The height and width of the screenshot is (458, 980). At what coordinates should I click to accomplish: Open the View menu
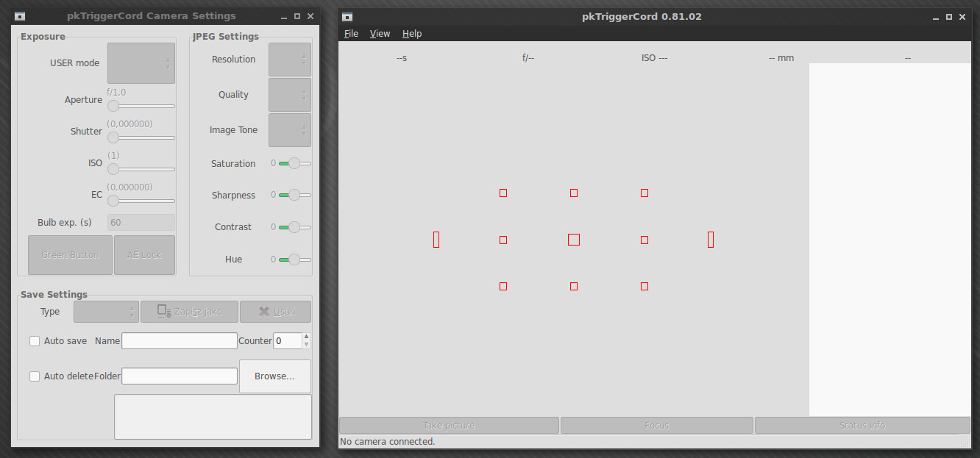(x=380, y=34)
